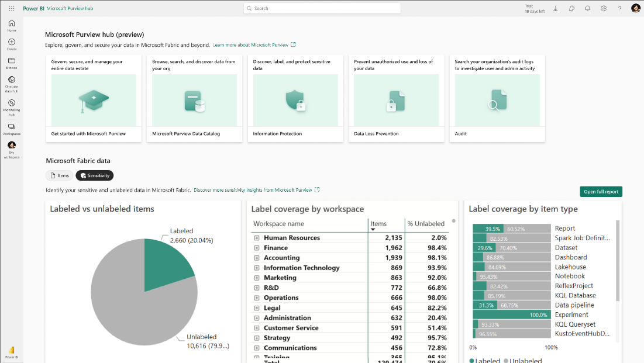The width and height of the screenshot is (644, 363).
Task: Open Workspaces sidebar icon
Action: 12,129
